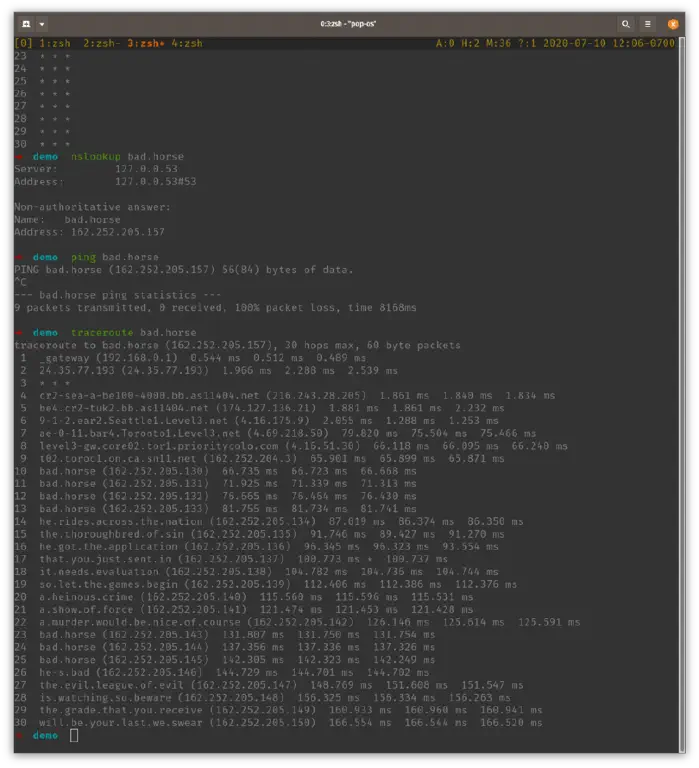Click the ping command text

point(83,257)
